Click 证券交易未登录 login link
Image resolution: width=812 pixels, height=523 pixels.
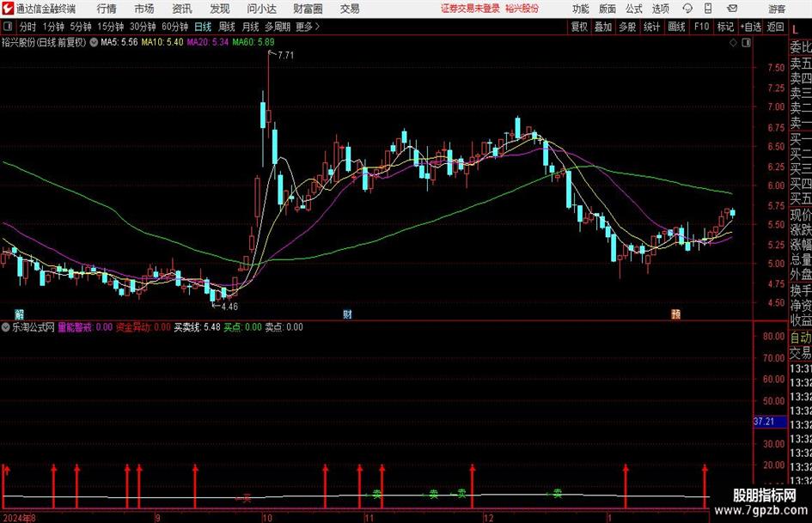(470, 9)
